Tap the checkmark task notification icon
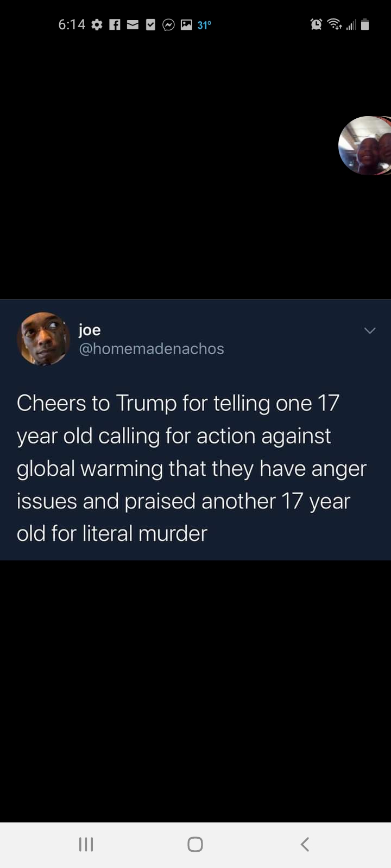 (151, 24)
